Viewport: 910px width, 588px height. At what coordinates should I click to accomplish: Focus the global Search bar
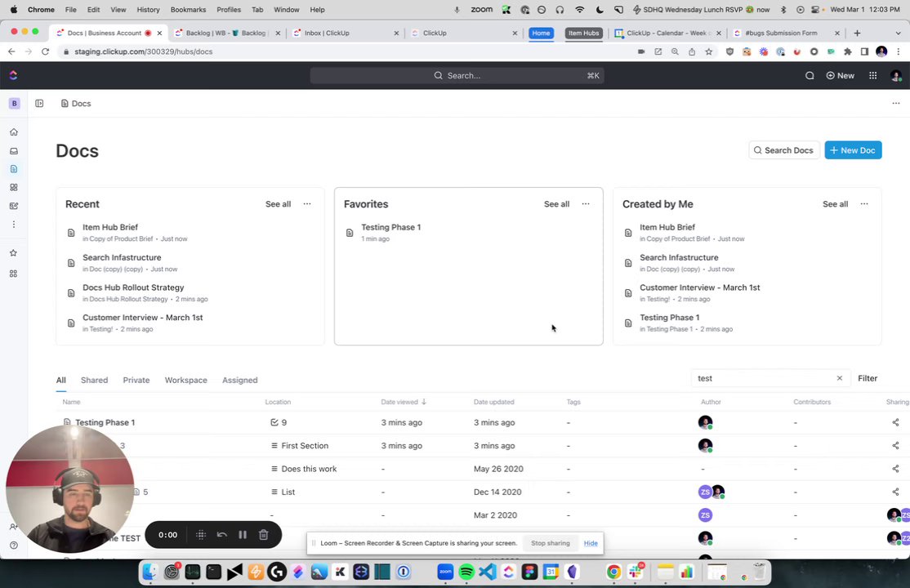457,75
